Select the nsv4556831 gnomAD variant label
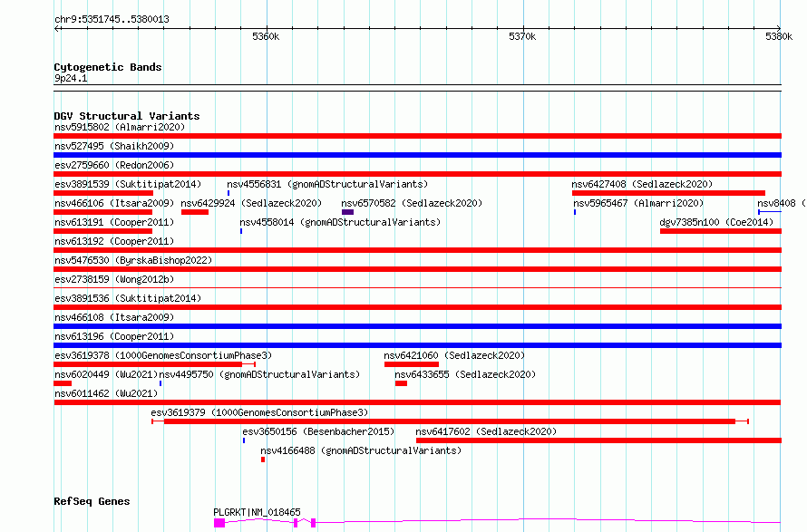The height and width of the screenshot is (532, 807). [327, 184]
